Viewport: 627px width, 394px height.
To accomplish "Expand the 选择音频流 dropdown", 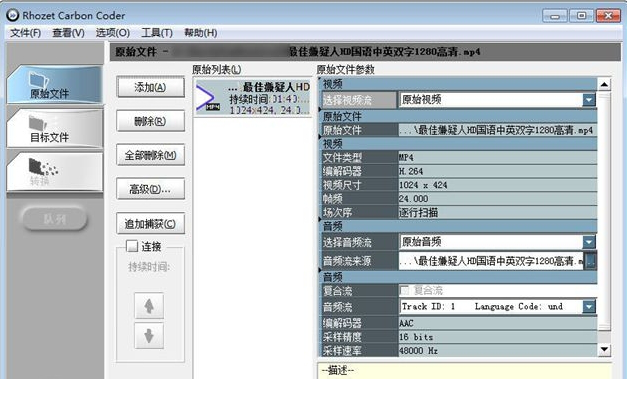I will point(589,242).
